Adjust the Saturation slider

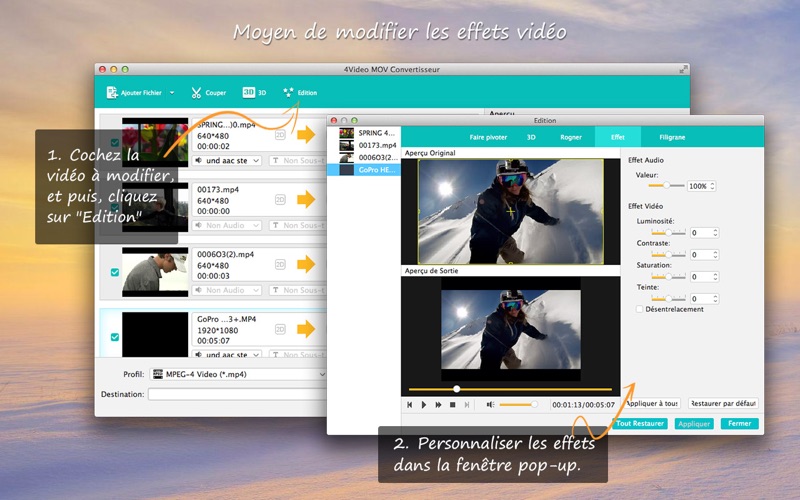click(x=668, y=277)
